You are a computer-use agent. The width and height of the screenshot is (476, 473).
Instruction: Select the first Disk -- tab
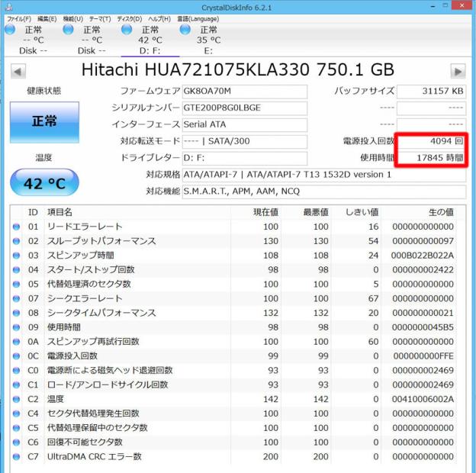click(x=33, y=40)
